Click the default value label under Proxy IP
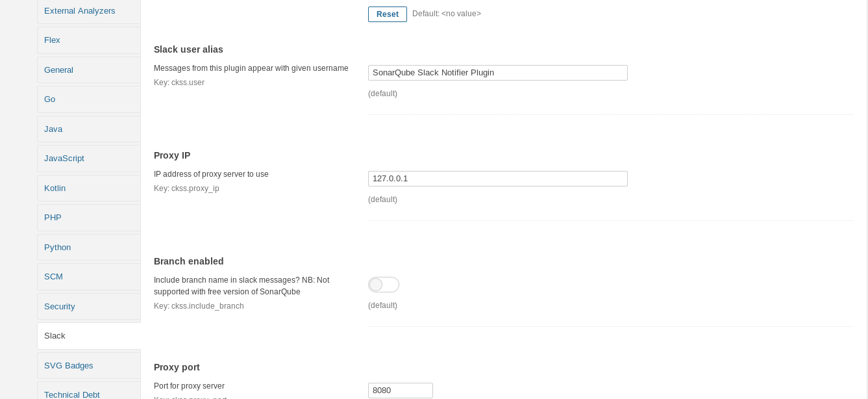 point(382,199)
